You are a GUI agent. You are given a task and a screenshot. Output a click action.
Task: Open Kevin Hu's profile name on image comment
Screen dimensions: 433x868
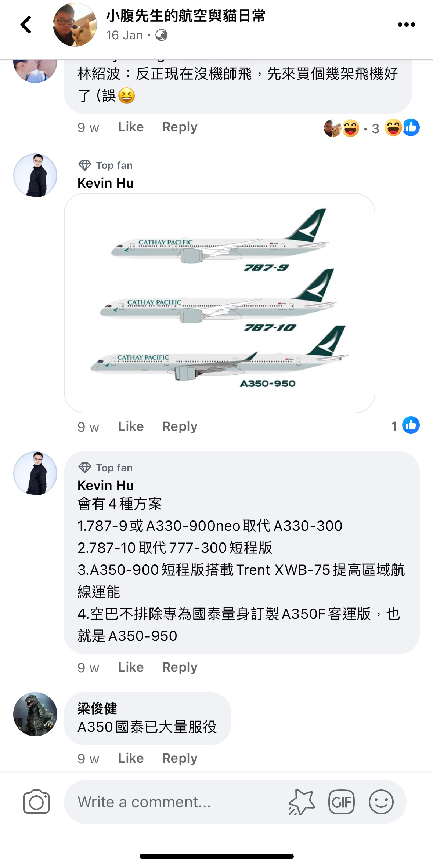click(106, 183)
